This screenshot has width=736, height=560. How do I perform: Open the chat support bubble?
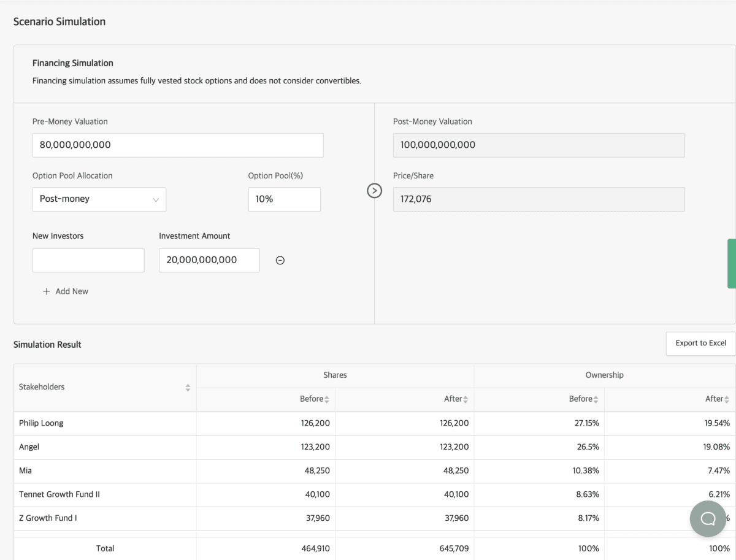708,518
